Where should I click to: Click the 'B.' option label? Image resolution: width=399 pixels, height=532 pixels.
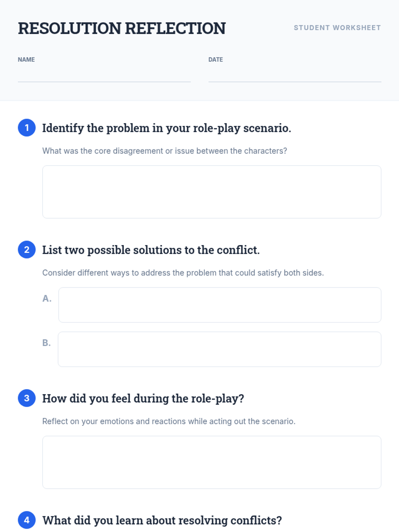47,343
